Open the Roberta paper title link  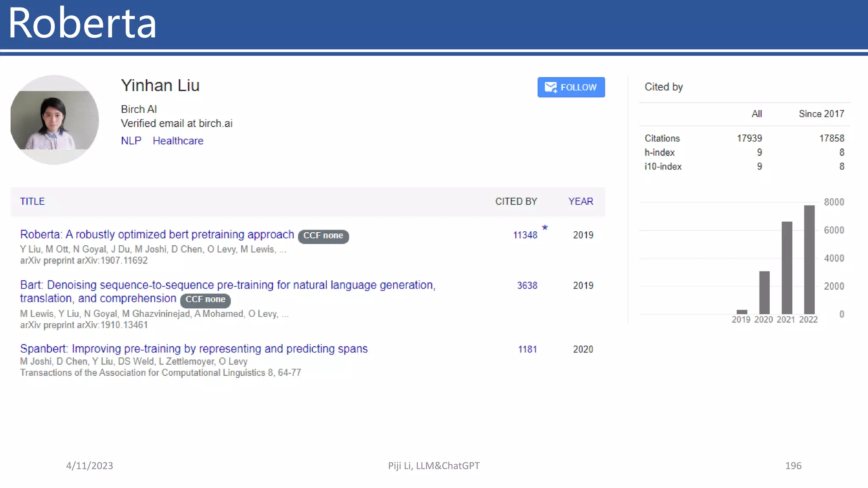click(x=157, y=234)
